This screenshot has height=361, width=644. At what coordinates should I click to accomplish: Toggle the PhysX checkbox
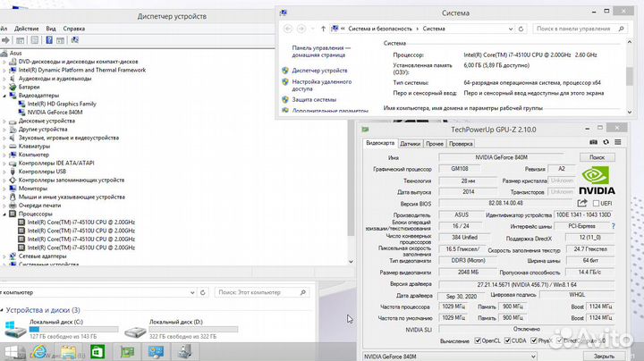point(534,340)
